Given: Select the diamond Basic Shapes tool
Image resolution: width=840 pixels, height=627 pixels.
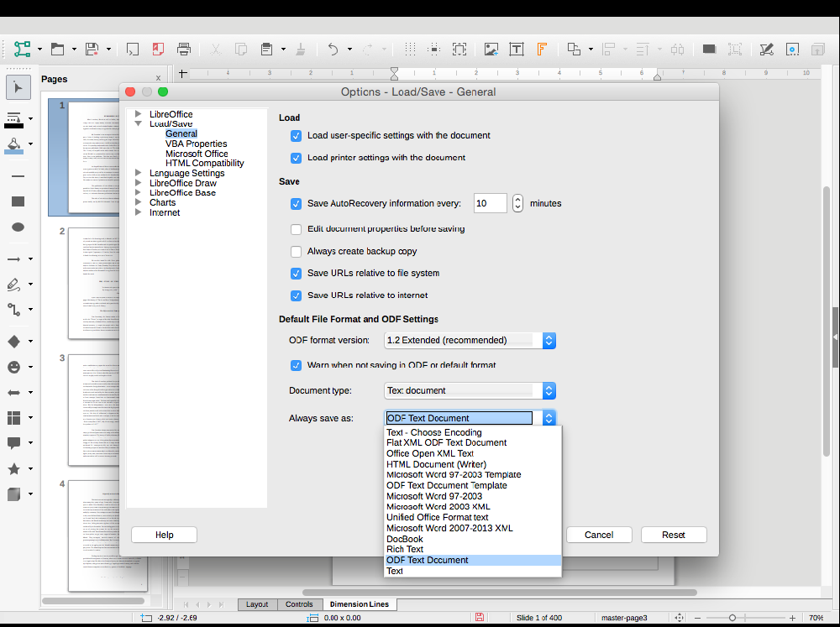Looking at the screenshot, I should (x=14, y=341).
